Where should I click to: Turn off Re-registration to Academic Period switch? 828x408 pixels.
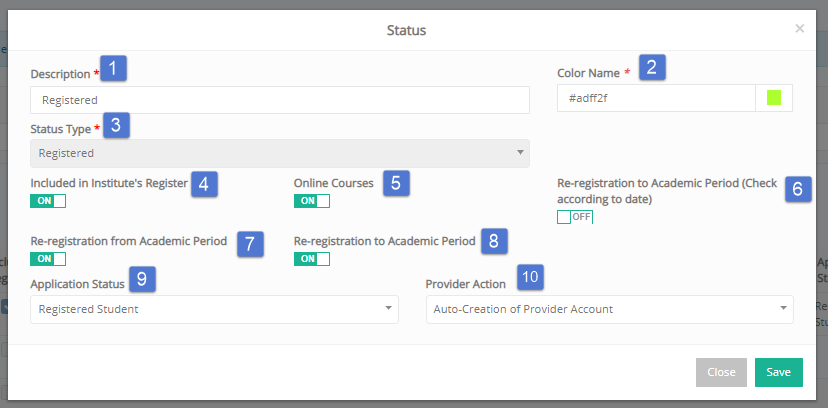312,259
